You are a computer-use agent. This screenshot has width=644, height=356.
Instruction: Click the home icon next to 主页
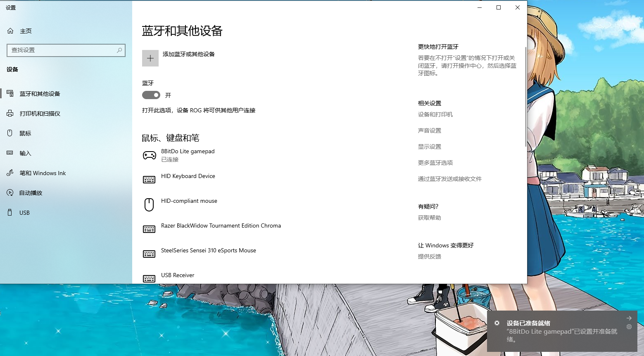tap(11, 31)
